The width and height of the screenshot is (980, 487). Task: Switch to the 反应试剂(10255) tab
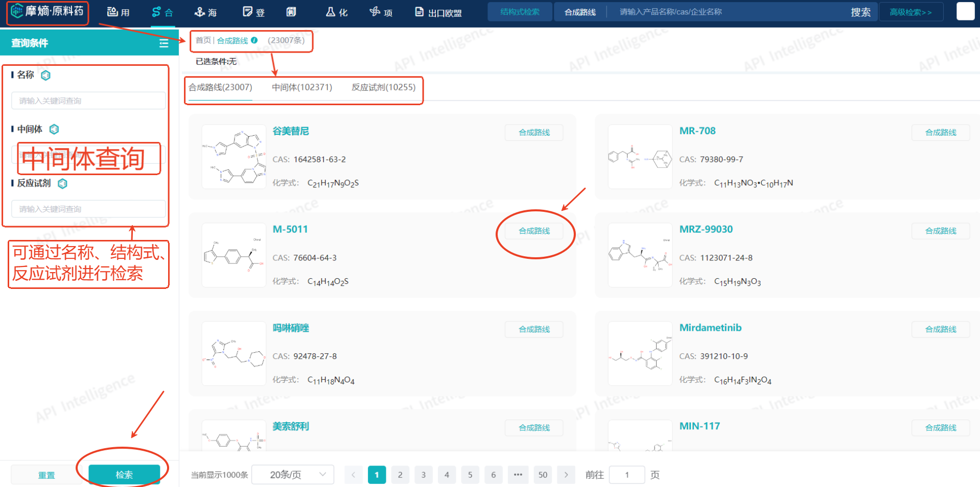[384, 87]
